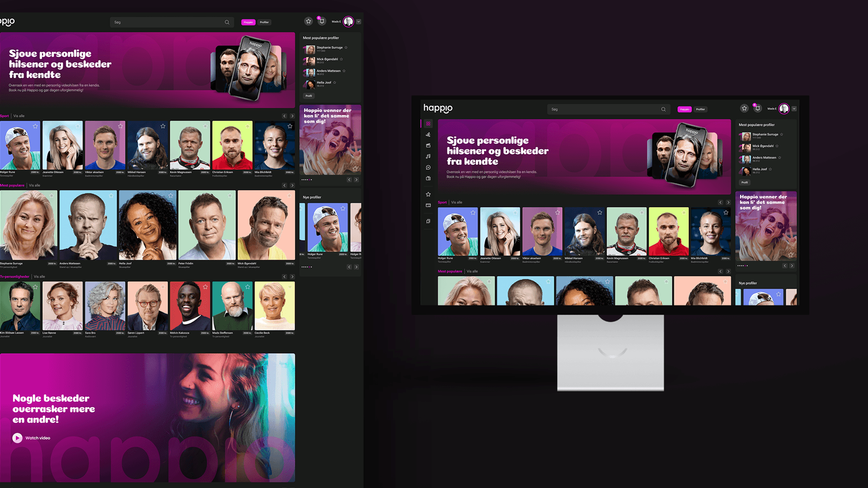868x488 pixels.
Task: Advance the Nye profiler carousel in left view
Action: (x=356, y=267)
